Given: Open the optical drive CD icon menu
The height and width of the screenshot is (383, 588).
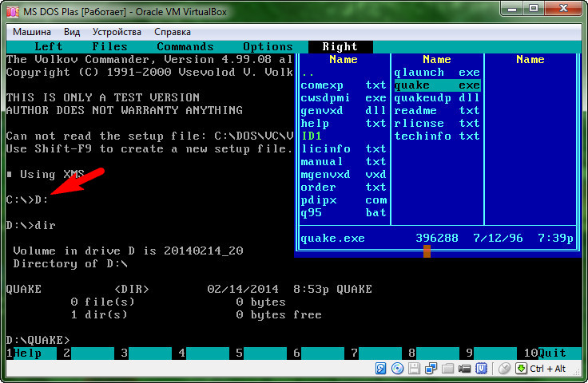Looking at the screenshot, I should 397,369.
